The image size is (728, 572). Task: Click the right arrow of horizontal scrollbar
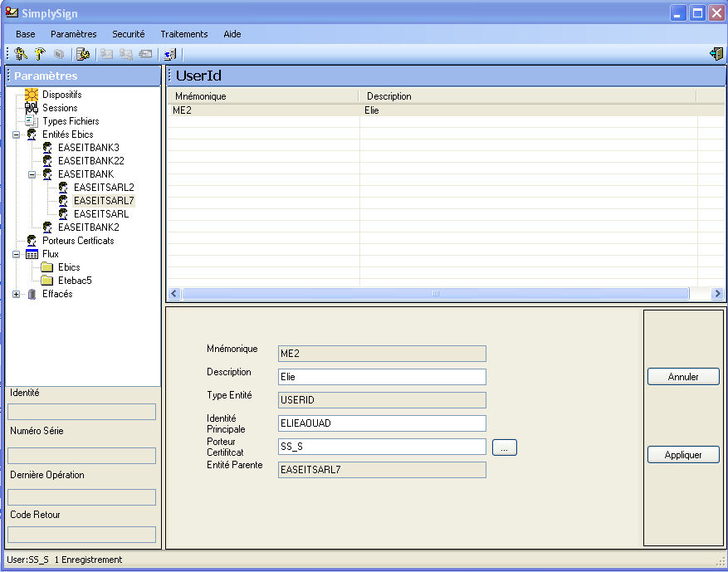pos(717,293)
